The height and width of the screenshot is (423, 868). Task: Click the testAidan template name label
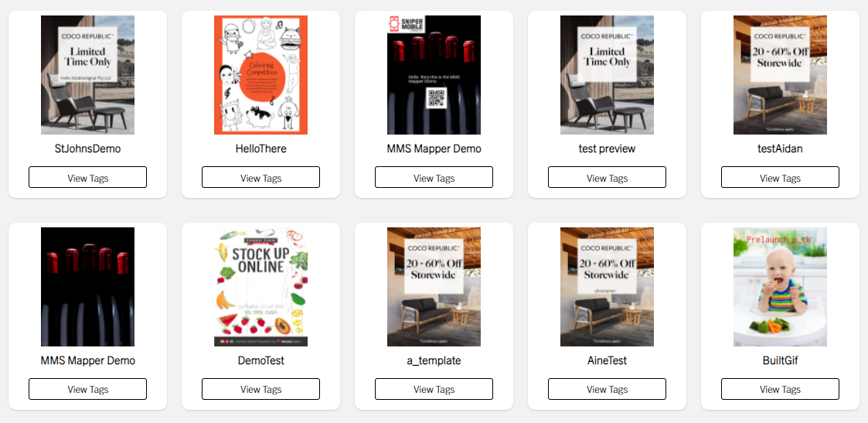pyautogui.click(x=781, y=149)
